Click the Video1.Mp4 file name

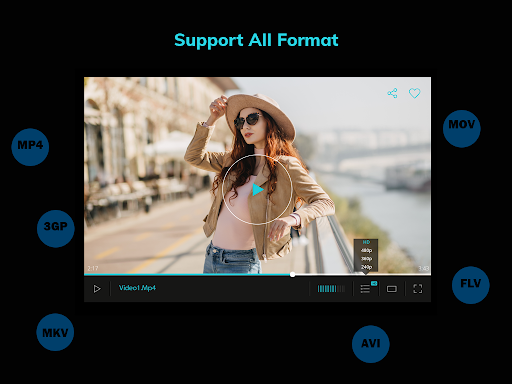[x=137, y=288]
